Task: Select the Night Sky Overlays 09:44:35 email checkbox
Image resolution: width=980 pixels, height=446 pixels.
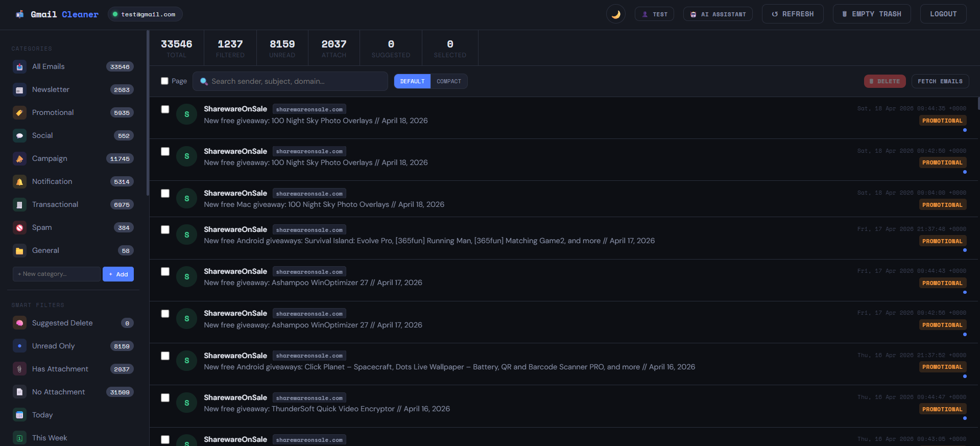Action: coord(165,109)
